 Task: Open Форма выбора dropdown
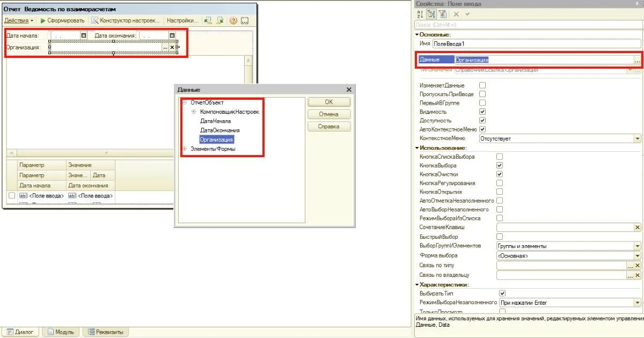click(638, 256)
